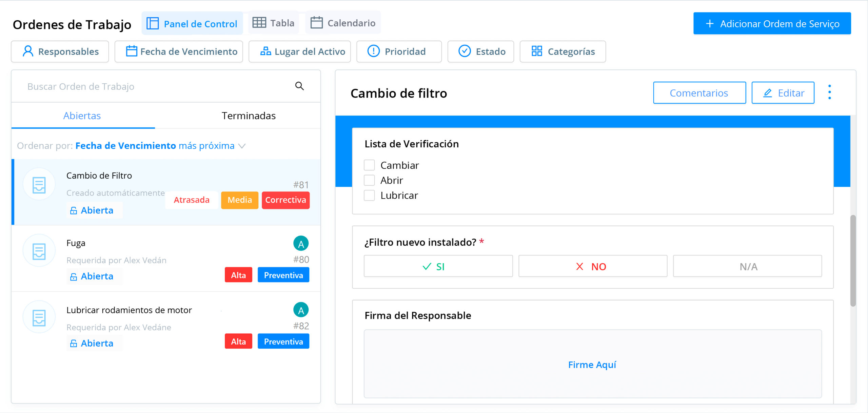Open Abierta status dropdown on Fuga
This screenshot has height=413, width=868.
[x=95, y=276]
